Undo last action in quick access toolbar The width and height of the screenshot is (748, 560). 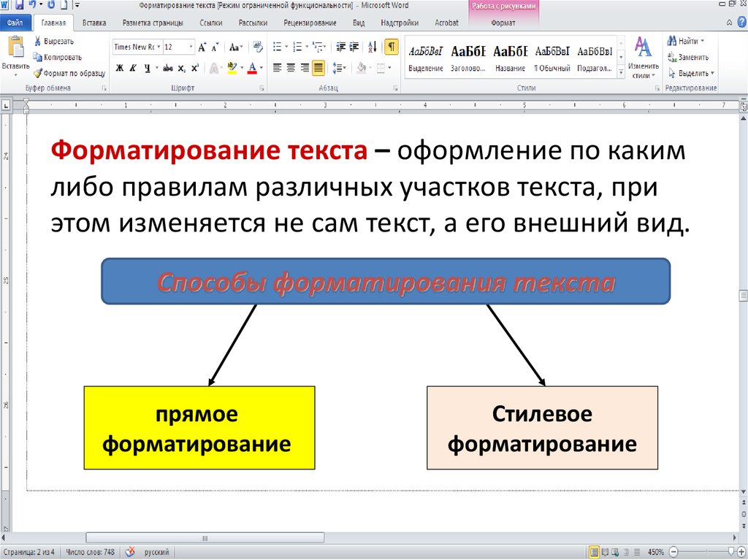(32, 5)
